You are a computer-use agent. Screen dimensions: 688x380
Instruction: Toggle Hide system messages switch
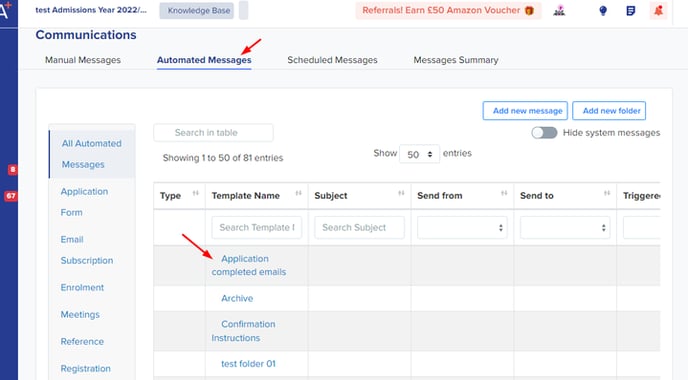tap(544, 133)
